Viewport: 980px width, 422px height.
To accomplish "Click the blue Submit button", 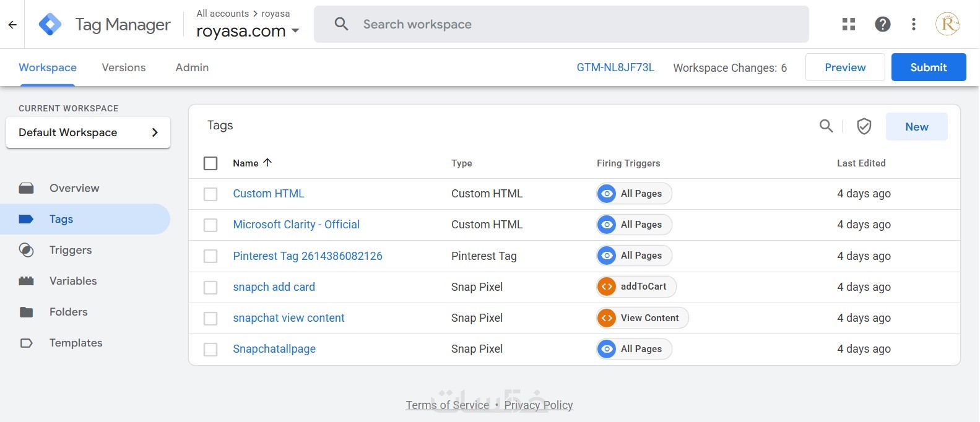I will point(928,67).
